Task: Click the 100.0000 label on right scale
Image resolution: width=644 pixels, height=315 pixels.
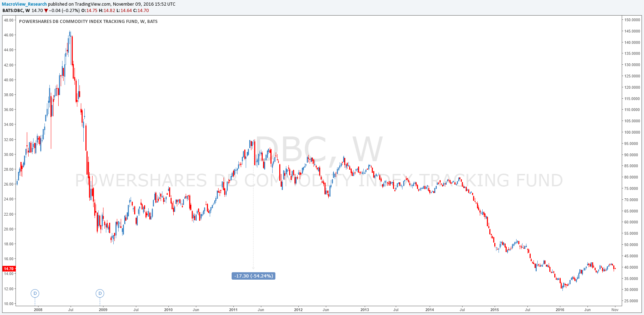Action: 632,132
